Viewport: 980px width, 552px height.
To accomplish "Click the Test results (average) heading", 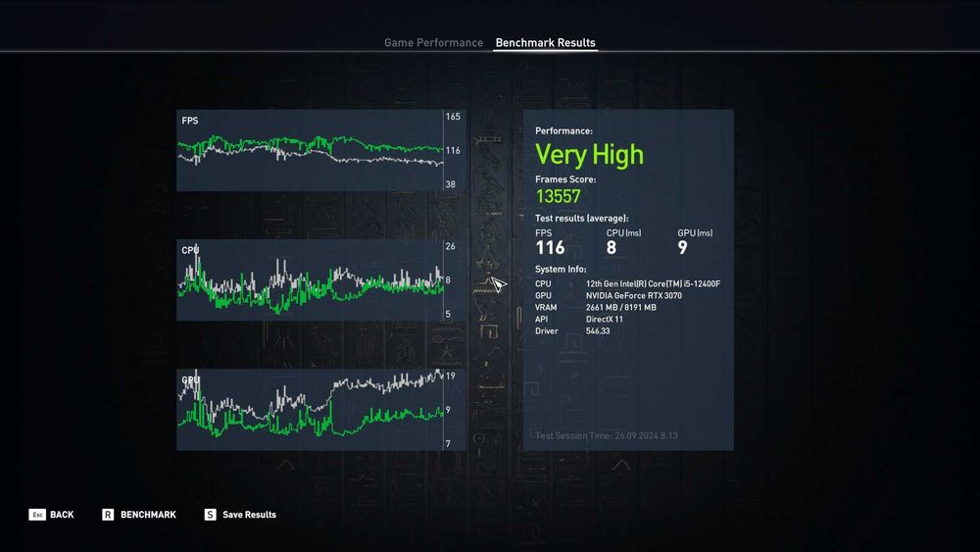I will click(x=582, y=219).
